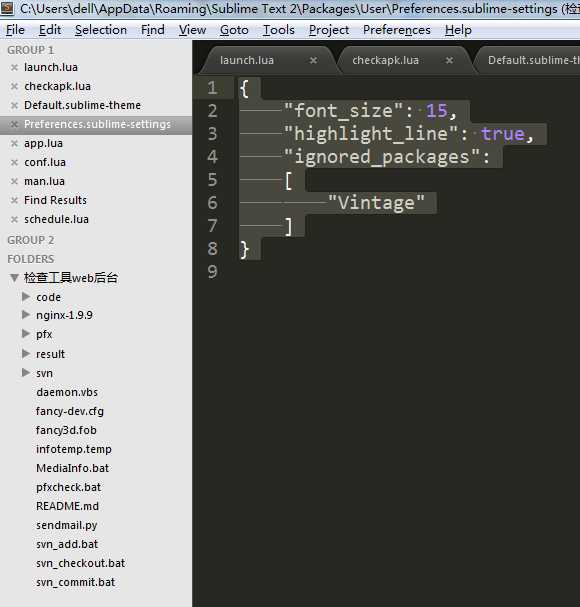Open daemon.vbs file
This screenshot has width=580, height=607.
coord(67,392)
